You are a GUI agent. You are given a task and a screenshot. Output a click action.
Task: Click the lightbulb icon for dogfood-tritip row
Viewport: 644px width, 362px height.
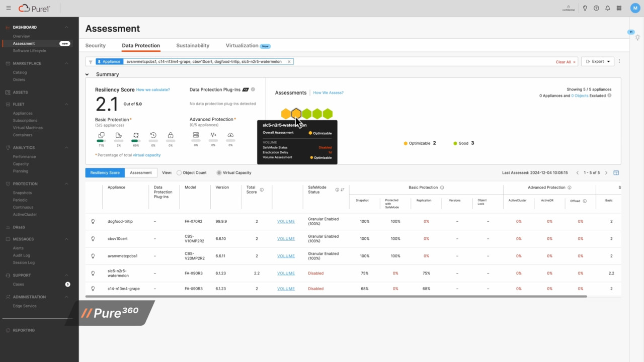tap(93, 221)
